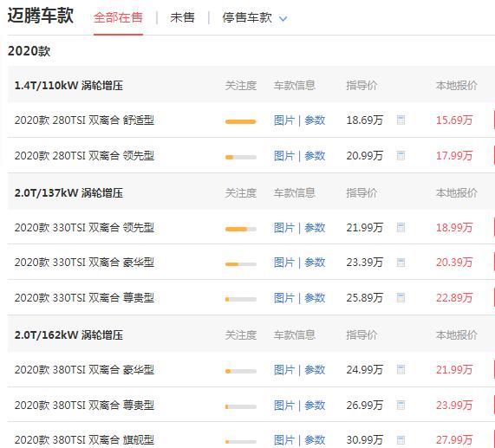Image resolution: width=495 pixels, height=448 pixels.
Task: Open 参数 link for 330TSI 豪华型
Action: [x=315, y=263]
